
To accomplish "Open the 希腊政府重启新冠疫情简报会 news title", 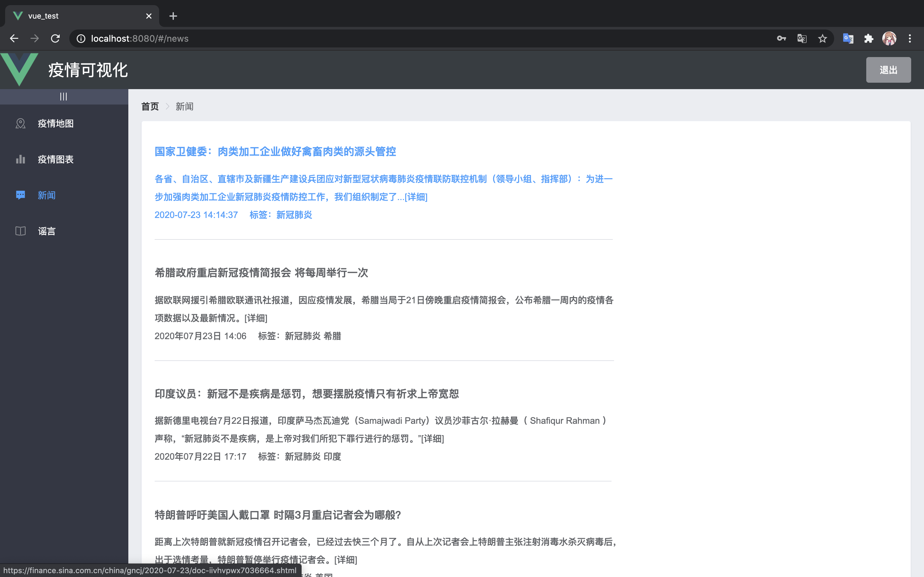I will pyautogui.click(x=261, y=272).
